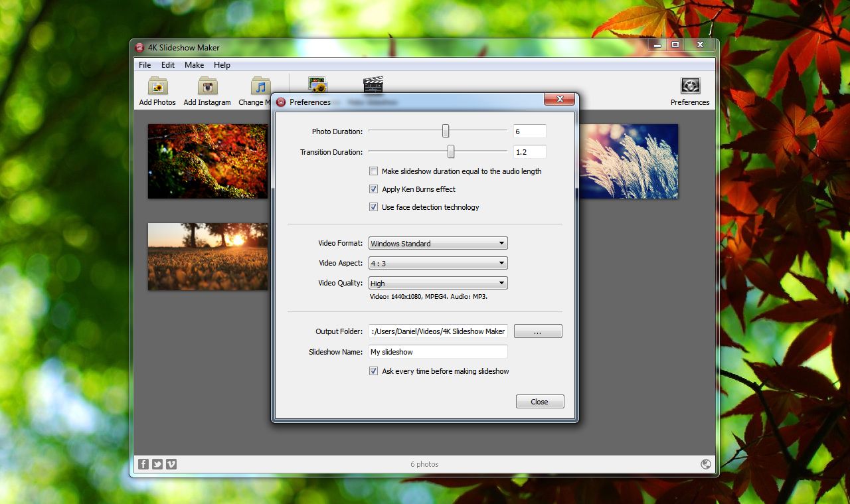Click the Preferences dialog title icon
This screenshot has width=850, height=504.
[x=281, y=102]
